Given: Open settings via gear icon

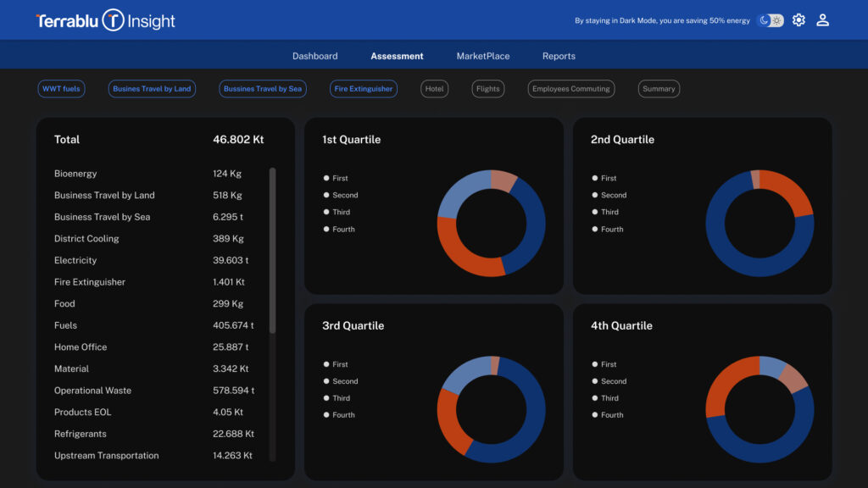Looking at the screenshot, I should 798,20.
